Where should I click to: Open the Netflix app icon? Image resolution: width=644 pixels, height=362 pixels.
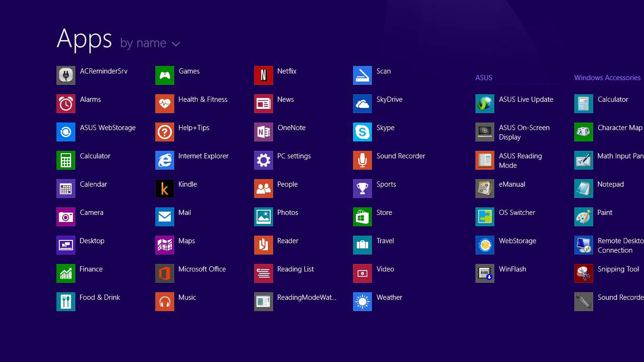[264, 75]
